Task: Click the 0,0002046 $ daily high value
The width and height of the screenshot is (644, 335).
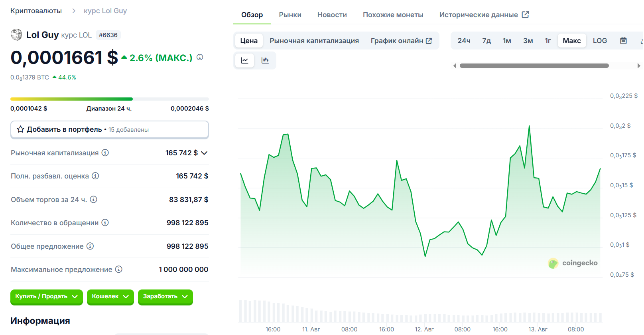Action: (190, 108)
